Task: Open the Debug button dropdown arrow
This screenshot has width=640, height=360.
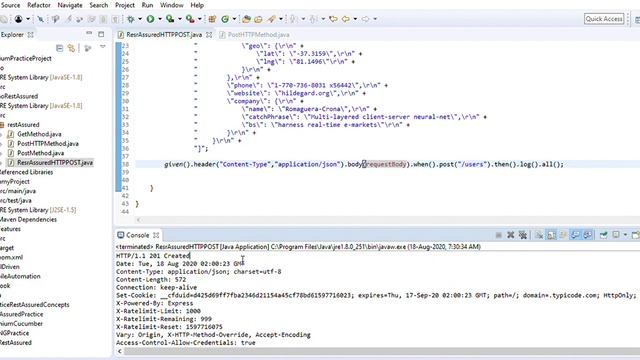Action: tap(140, 19)
